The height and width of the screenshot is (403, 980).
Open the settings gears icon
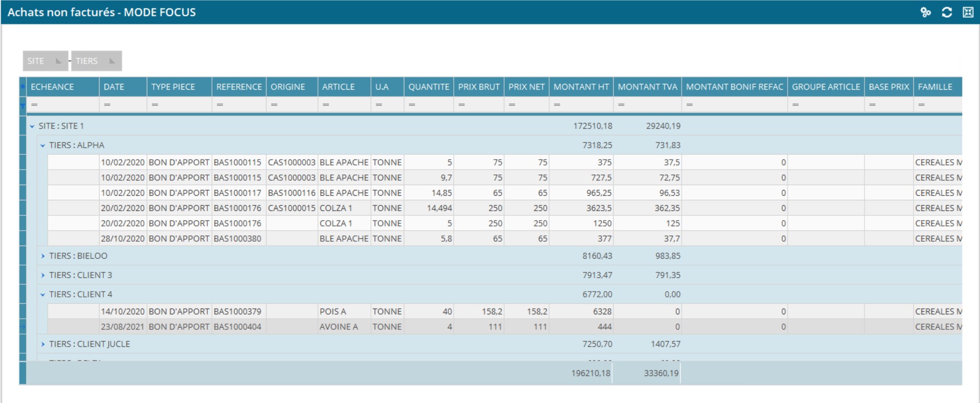click(925, 12)
